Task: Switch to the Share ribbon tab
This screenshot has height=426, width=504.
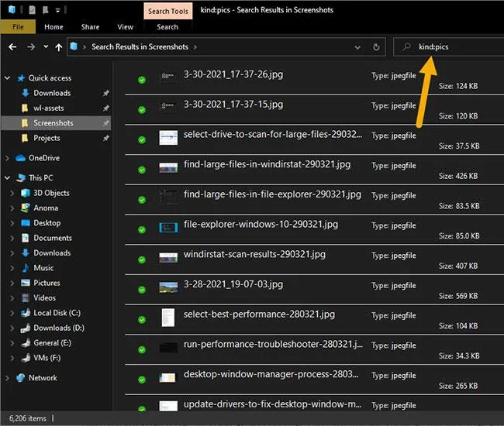Action: point(90,27)
